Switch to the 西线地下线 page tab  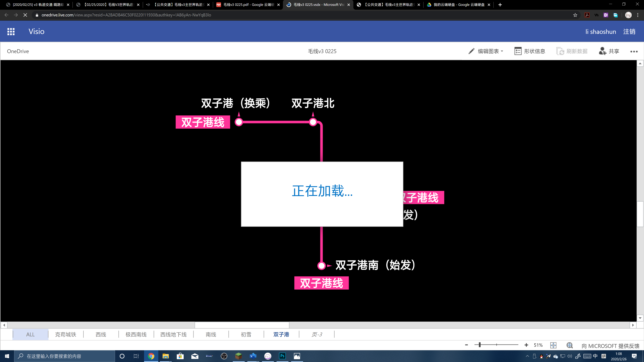coord(173,334)
